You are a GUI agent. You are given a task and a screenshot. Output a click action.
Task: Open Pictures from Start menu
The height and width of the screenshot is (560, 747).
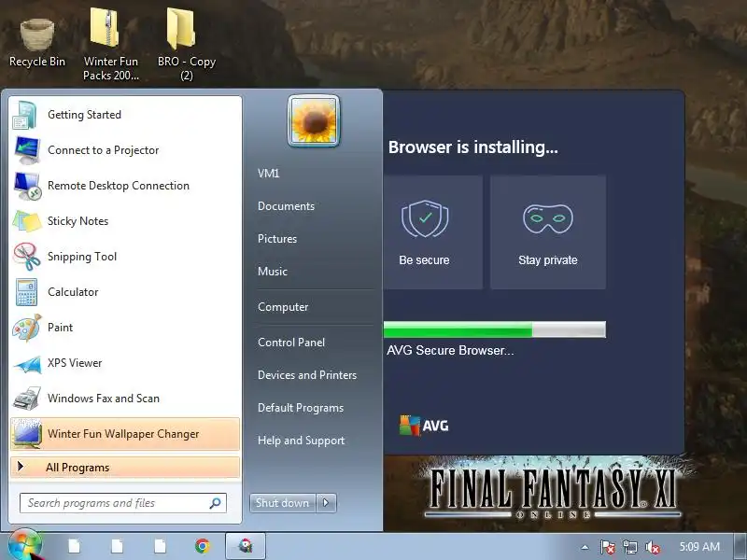(x=276, y=239)
